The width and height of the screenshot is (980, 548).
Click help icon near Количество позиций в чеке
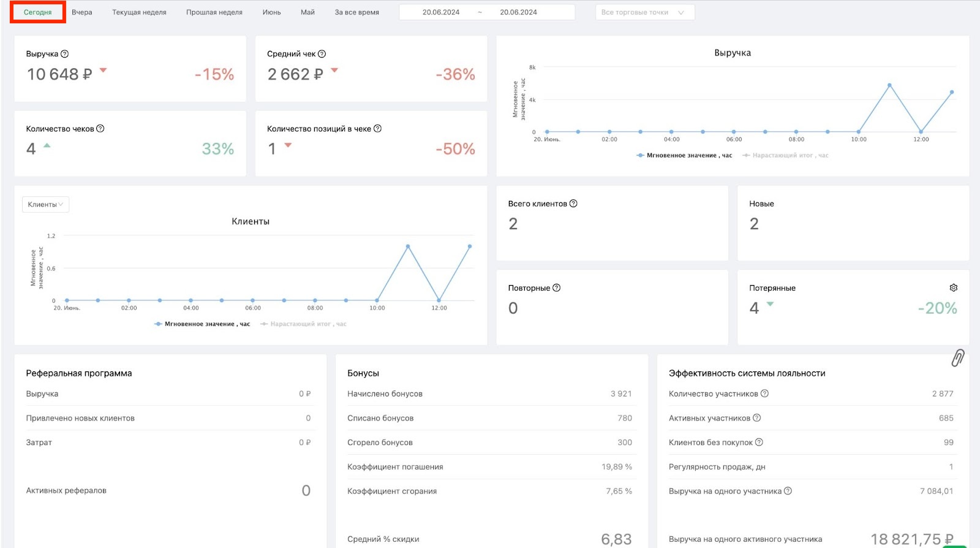(x=377, y=129)
